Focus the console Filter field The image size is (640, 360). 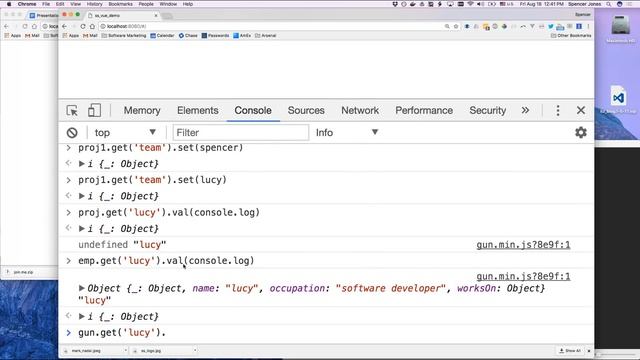(x=241, y=133)
